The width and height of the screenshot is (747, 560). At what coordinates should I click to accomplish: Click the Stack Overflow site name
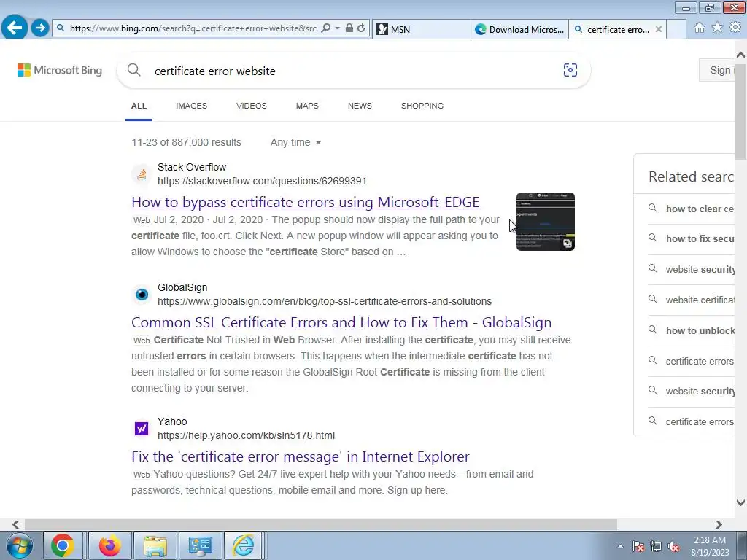[192, 167]
